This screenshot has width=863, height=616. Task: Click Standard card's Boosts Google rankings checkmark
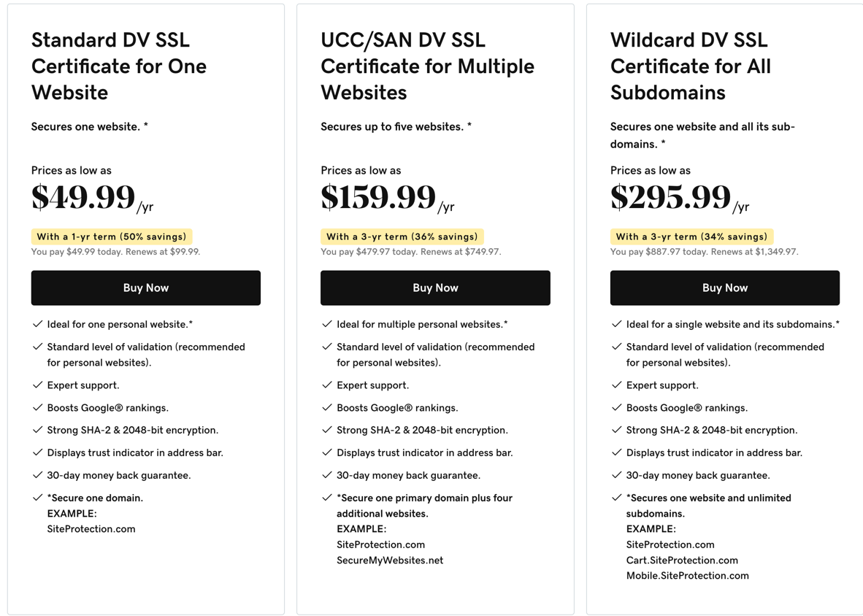37,407
